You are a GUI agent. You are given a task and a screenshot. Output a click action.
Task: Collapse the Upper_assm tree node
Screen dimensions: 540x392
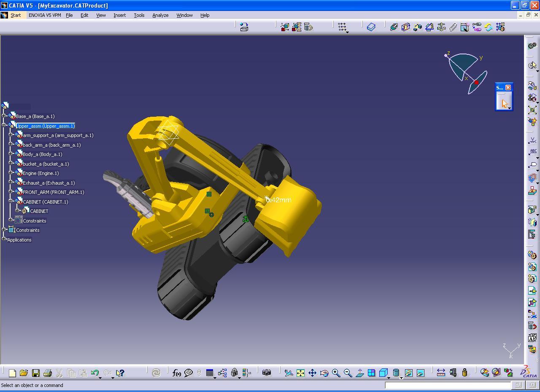pos(4,125)
